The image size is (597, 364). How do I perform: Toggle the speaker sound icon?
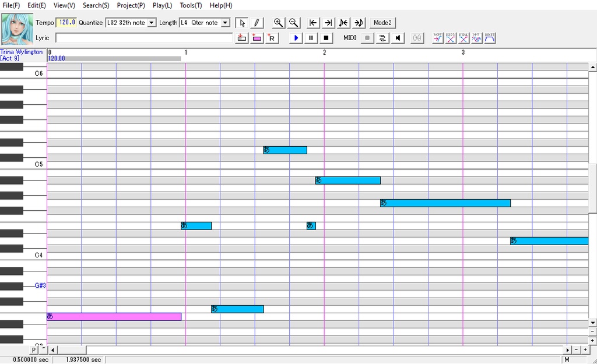tap(398, 38)
